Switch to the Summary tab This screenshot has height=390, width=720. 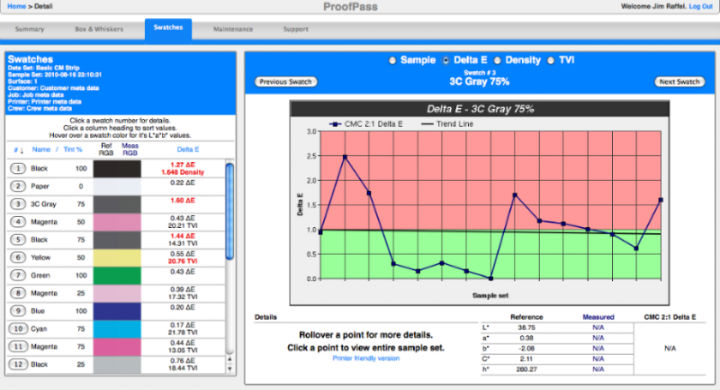[29, 29]
